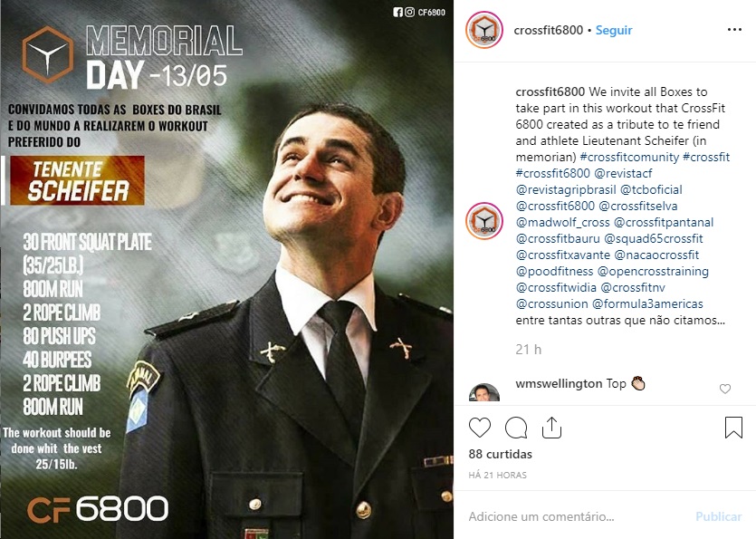756x539 pixels.
Task: Open the #crossfitcomunity hashtag
Action: [x=629, y=157]
